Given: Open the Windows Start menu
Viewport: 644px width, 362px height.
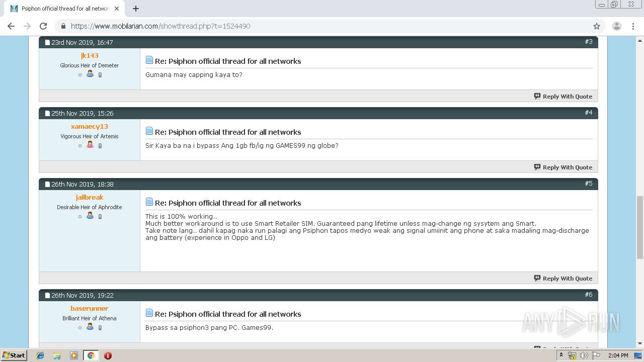Looking at the screenshot, I should [14, 355].
